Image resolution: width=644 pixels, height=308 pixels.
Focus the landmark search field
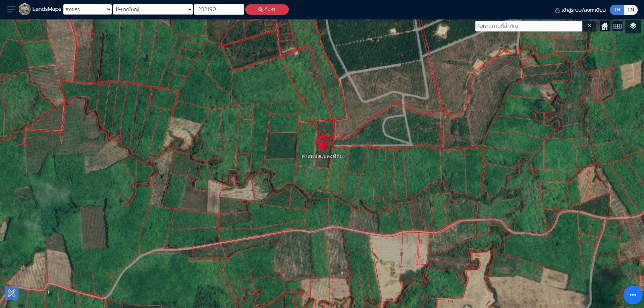529,26
